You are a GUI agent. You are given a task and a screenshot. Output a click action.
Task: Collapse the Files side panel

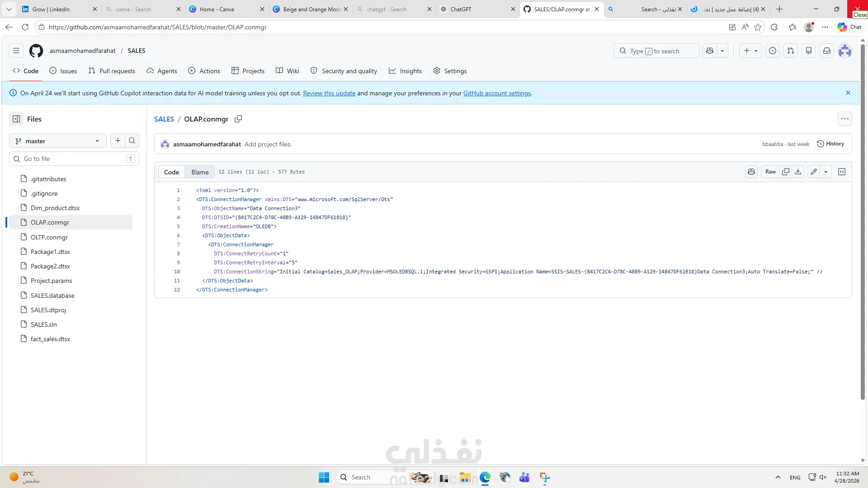16,119
